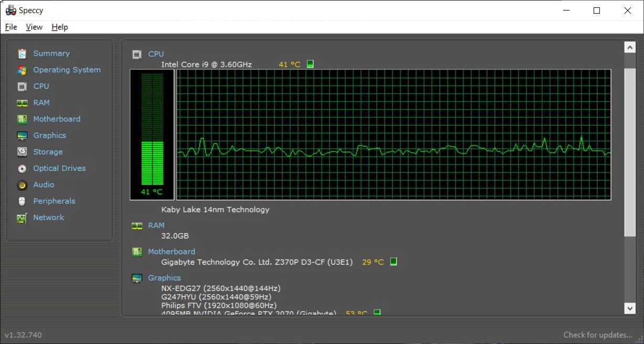Maximize the Speccy window
Screen dimensions: 644x344
click(597, 11)
